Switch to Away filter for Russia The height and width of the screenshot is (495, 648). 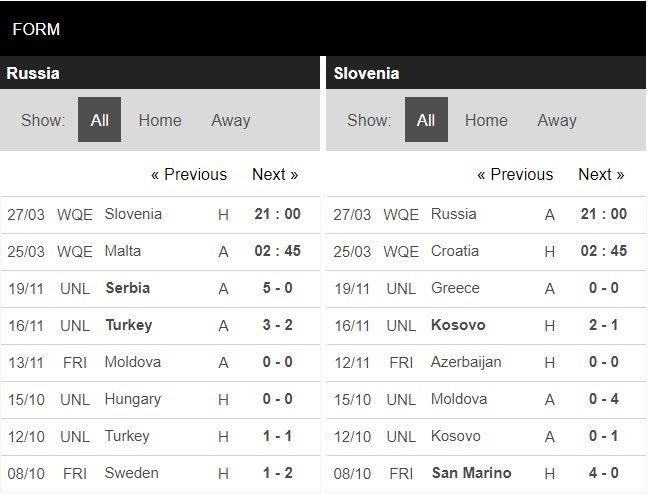tap(230, 120)
